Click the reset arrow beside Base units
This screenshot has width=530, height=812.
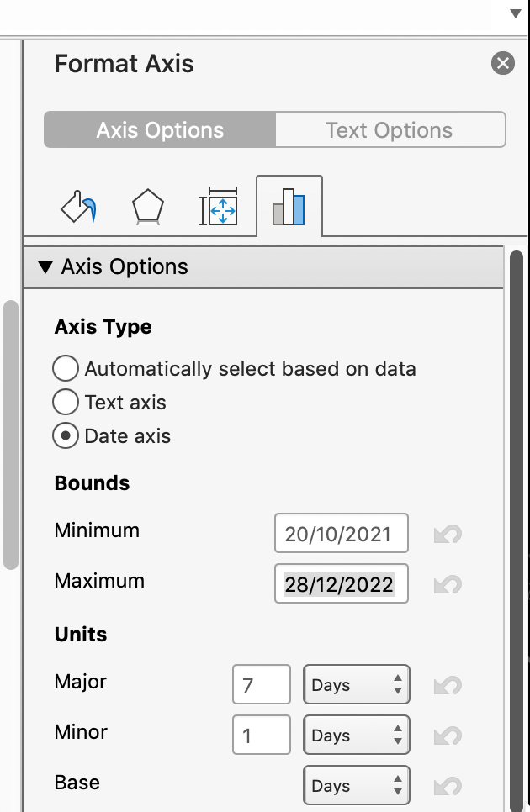coord(447,784)
